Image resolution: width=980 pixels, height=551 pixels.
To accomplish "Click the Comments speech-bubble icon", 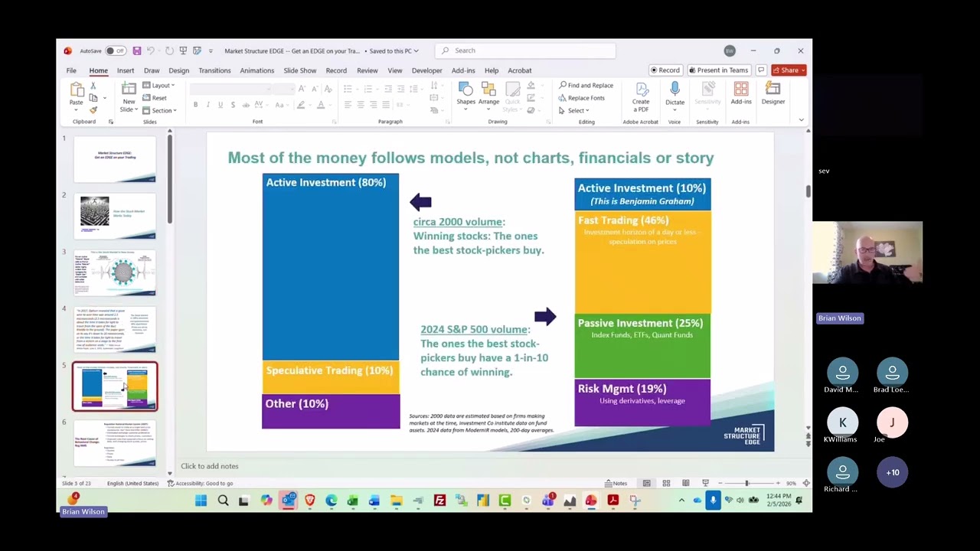I will pos(761,70).
